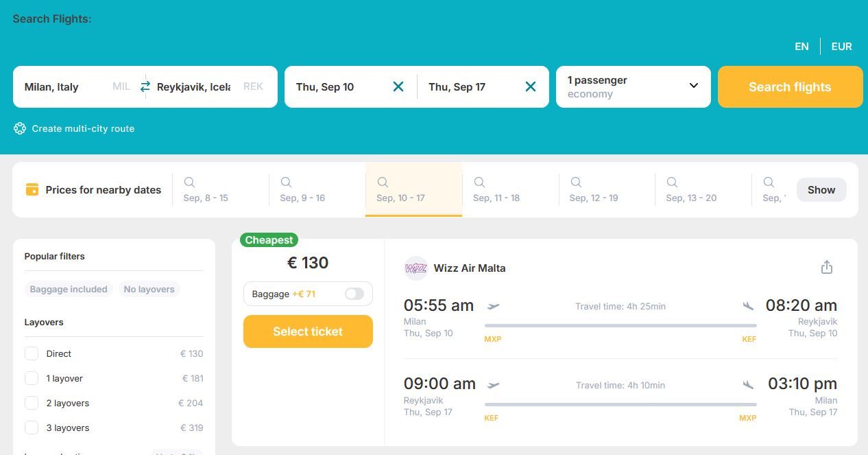Click the calendar icon beside nearby dates

point(32,189)
